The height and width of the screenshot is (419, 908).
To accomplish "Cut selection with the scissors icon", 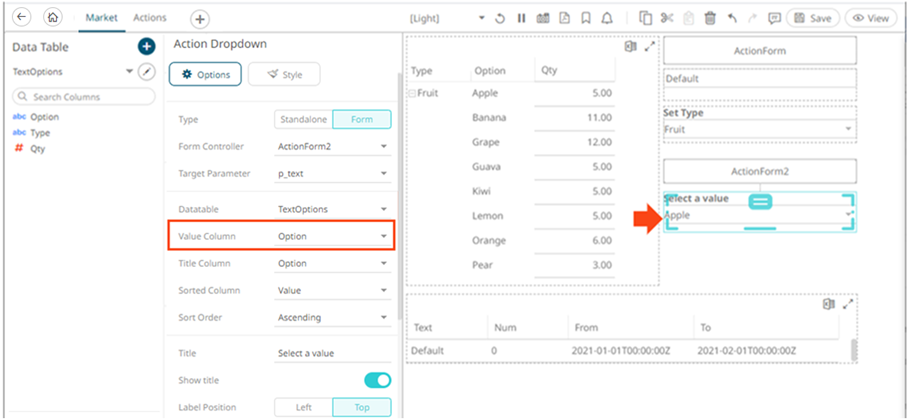I will (x=667, y=18).
